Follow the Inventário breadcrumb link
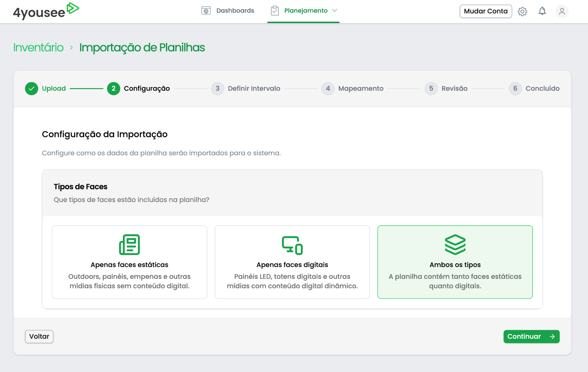588x372 pixels. [x=38, y=47]
